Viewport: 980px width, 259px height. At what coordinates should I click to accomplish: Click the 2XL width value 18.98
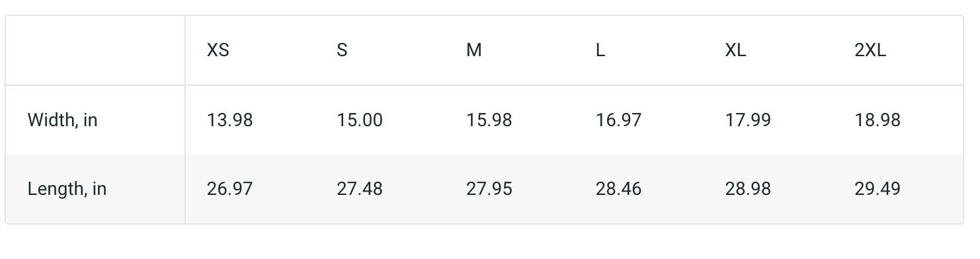coord(878,120)
